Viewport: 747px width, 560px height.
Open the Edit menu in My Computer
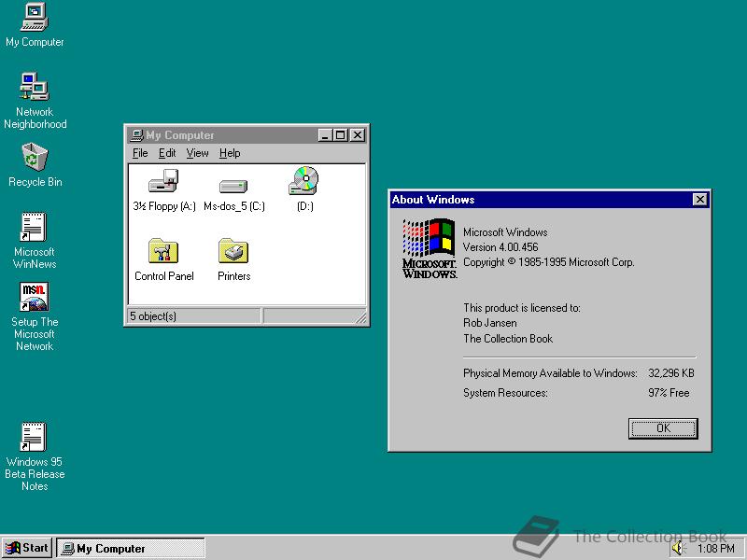pyautogui.click(x=167, y=153)
